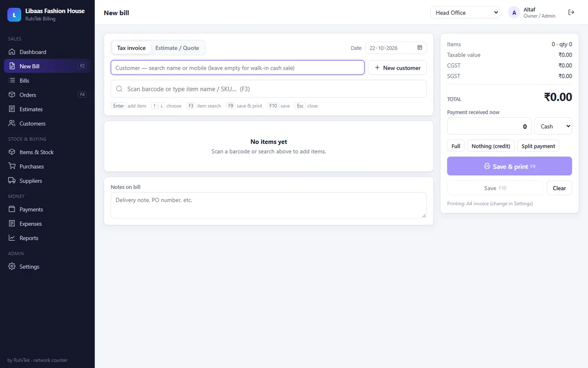
Task: Click the New Bill document icon
Action: [12, 66]
